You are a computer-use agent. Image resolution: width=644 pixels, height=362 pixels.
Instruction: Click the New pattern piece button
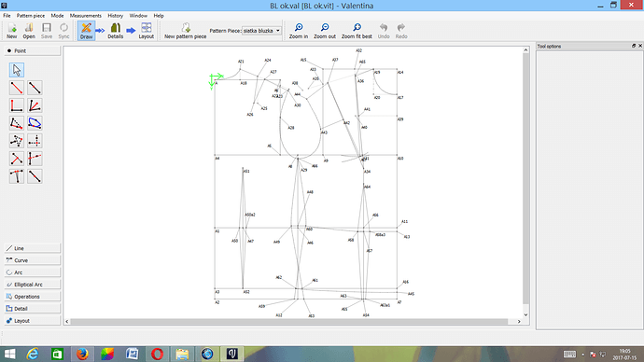(x=185, y=31)
